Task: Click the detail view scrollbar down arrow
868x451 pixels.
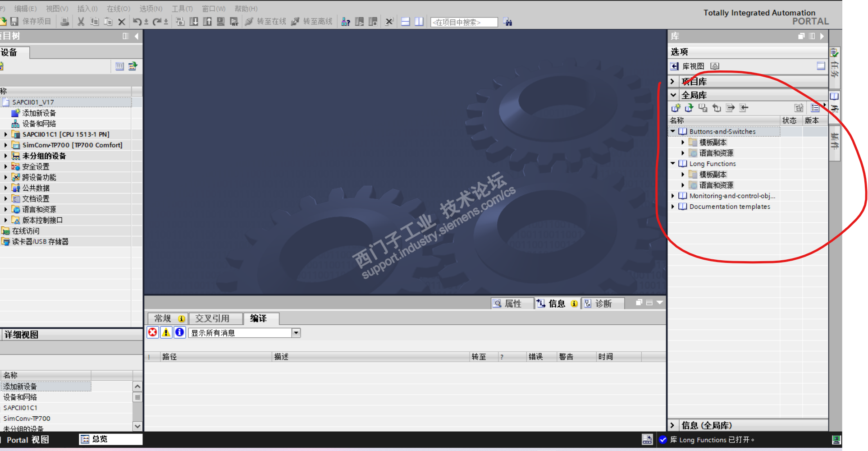Action: pyautogui.click(x=137, y=426)
